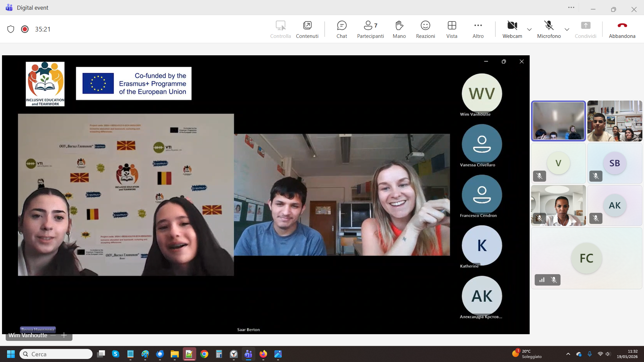644x362 pixels.
Task: Select the boys' classroom video thumbnail
Action: coord(614,121)
